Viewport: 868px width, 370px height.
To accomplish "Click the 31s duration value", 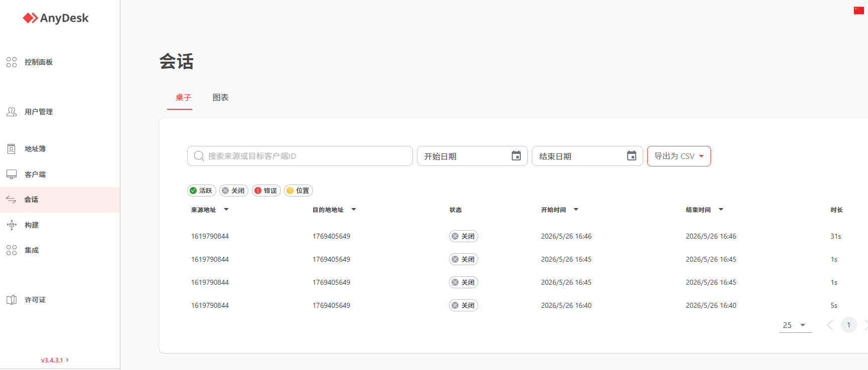I will 835,236.
